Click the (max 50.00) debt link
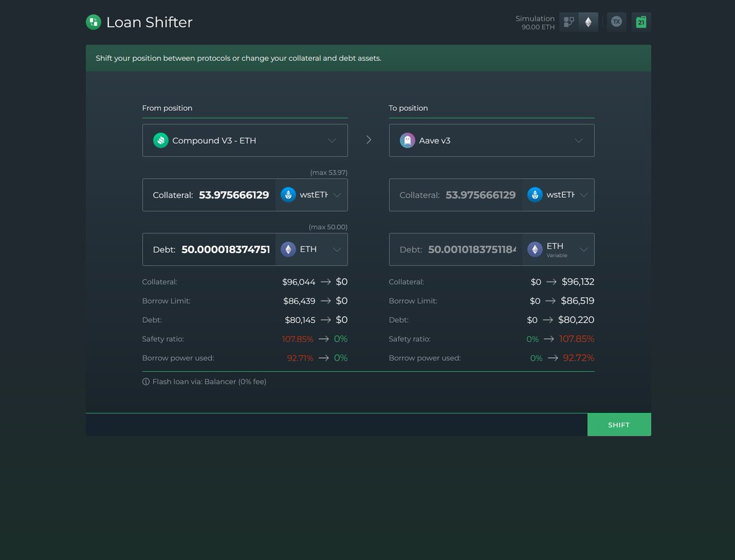The height and width of the screenshot is (560, 735). (x=328, y=227)
